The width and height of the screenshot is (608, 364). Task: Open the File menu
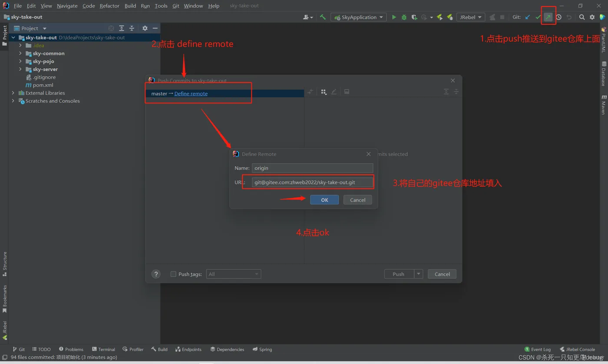(18, 6)
